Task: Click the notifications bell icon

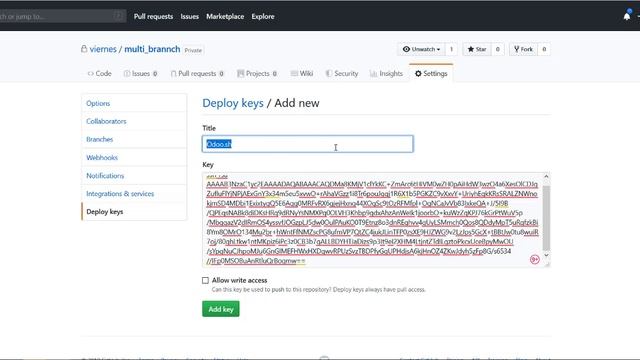Action: pos(627,16)
